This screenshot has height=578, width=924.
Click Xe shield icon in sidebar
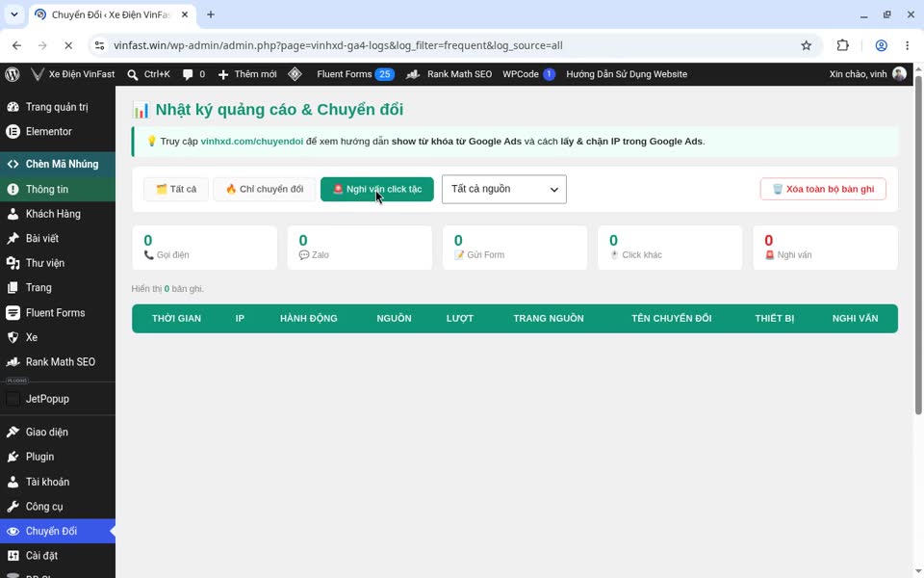13,337
